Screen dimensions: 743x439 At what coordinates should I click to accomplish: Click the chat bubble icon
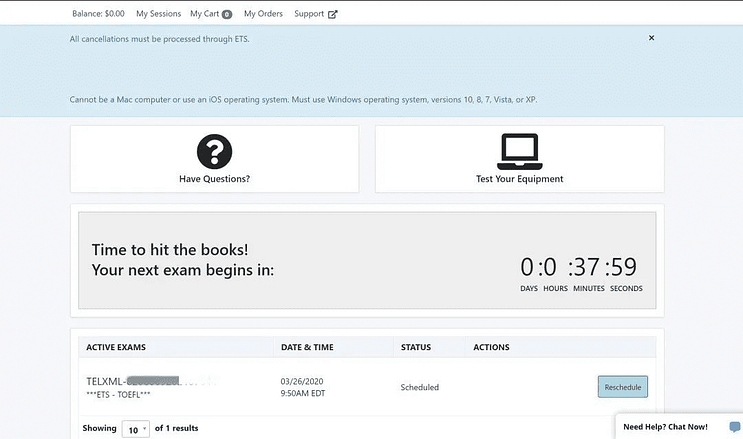(x=734, y=427)
